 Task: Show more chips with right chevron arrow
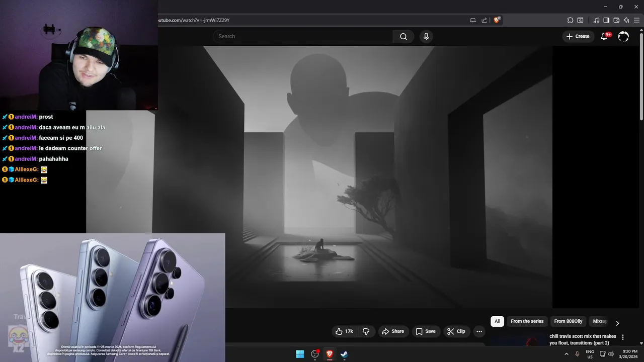click(617, 323)
